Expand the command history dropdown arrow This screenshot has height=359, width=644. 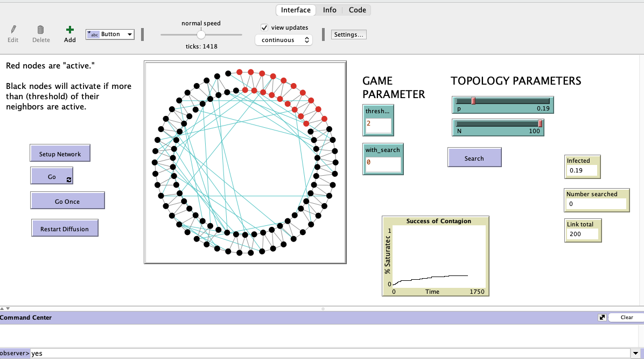pyautogui.click(x=637, y=354)
